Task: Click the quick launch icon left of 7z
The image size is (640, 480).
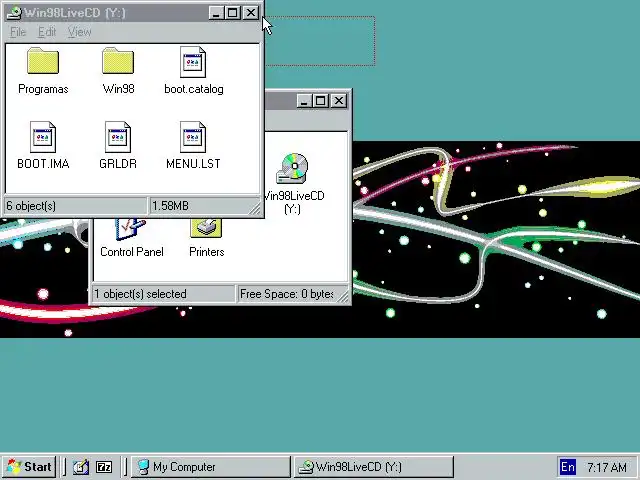Action: [81, 467]
